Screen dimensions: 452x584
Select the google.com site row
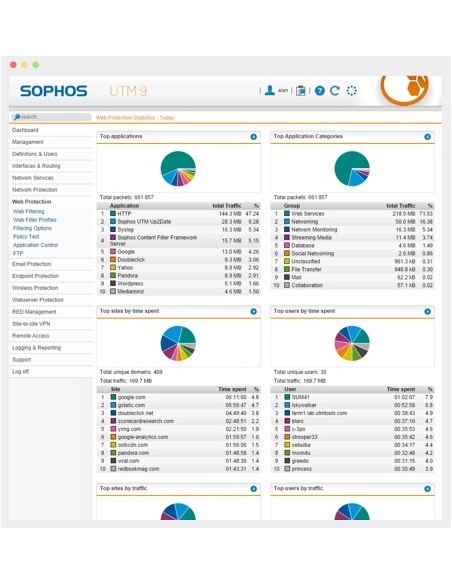pos(179,397)
